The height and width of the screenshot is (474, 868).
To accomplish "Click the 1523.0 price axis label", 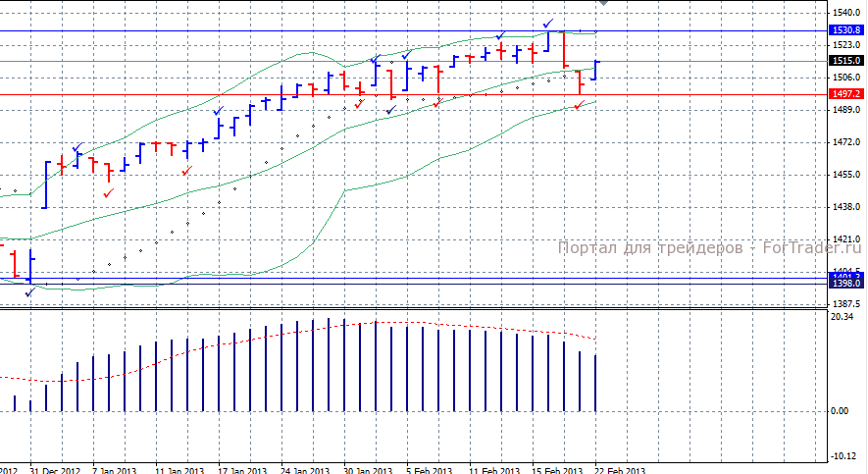I will [x=847, y=45].
